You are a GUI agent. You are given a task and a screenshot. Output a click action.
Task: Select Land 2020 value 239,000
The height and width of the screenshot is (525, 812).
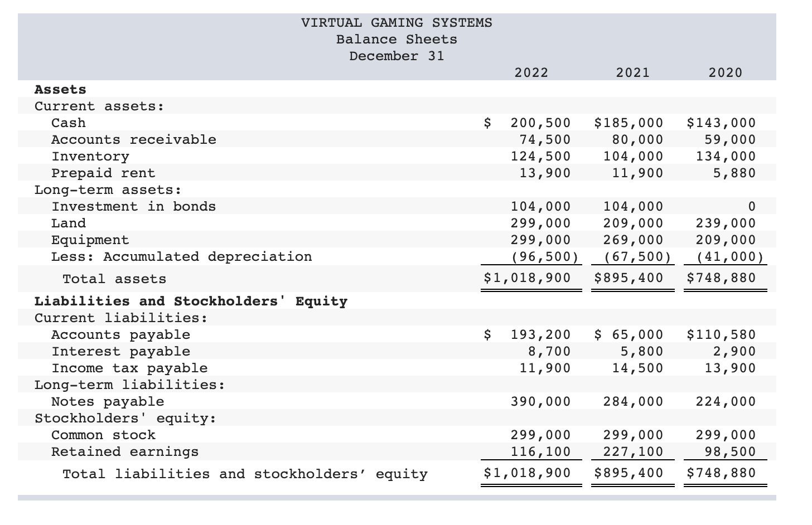(x=726, y=223)
